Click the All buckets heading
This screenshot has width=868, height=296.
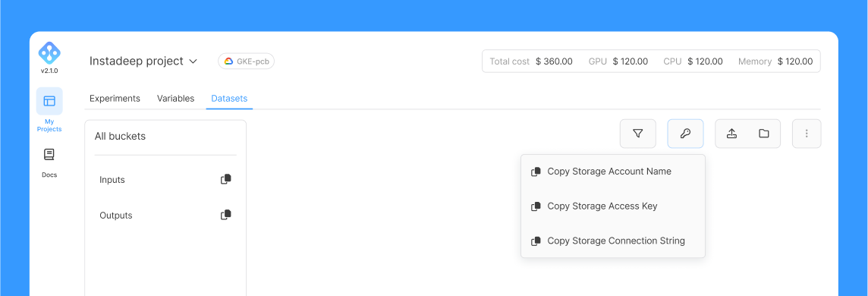120,136
